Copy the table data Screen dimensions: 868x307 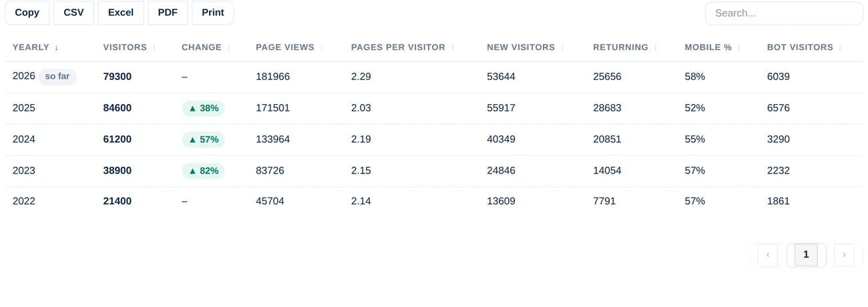[27, 13]
